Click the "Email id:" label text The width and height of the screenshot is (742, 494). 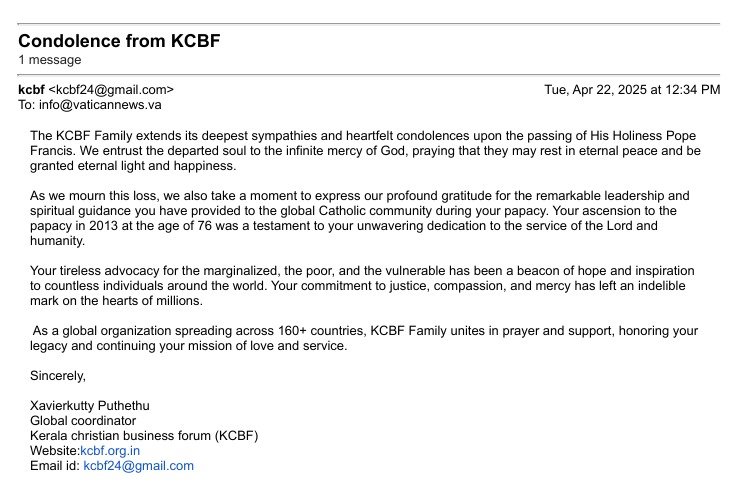pyautogui.click(x=55, y=466)
